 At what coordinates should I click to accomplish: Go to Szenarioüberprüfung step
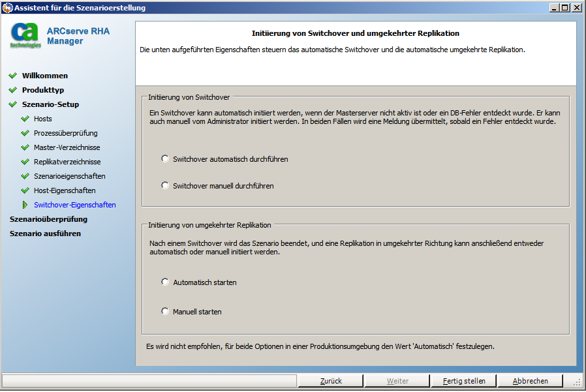point(48,219)
